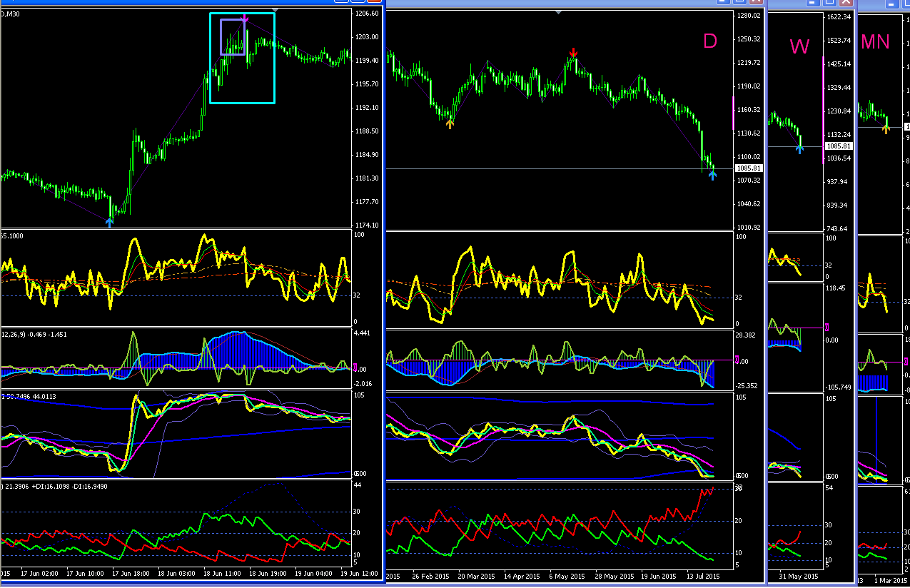Select the orange up arrow on MN chart
This screenshot has height=588, width=910.
pyautogui.click(x=886, y=128)
